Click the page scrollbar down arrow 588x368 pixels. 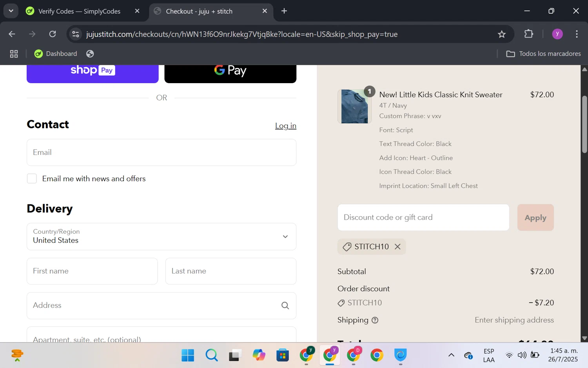[x=584, y=338]
